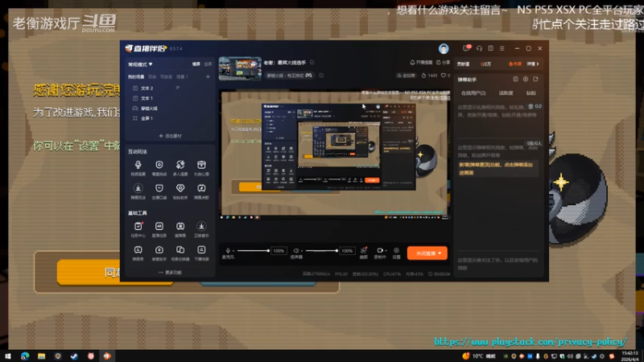644x362 pixels.
Task: Open the danmaku song-request TV icon
Action: pos(201,188)
